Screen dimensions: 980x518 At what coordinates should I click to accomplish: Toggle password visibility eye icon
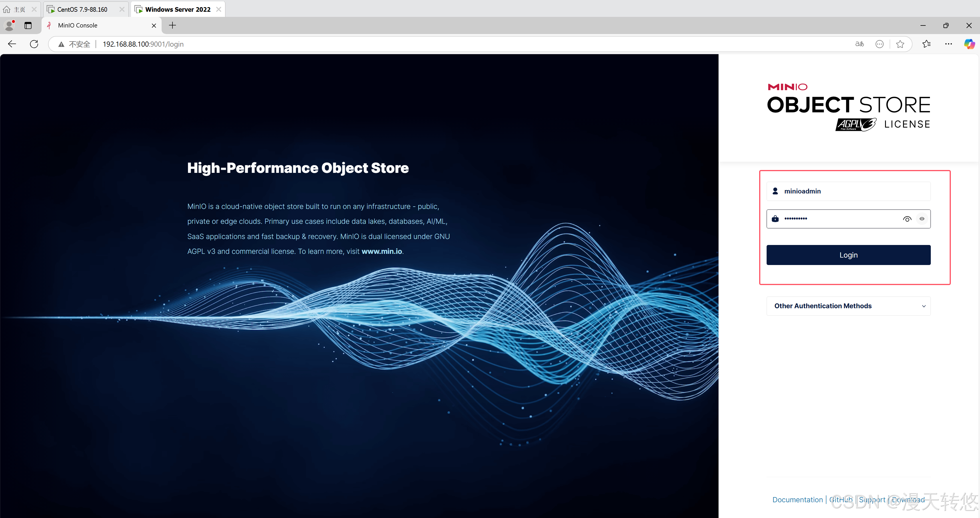907,219
